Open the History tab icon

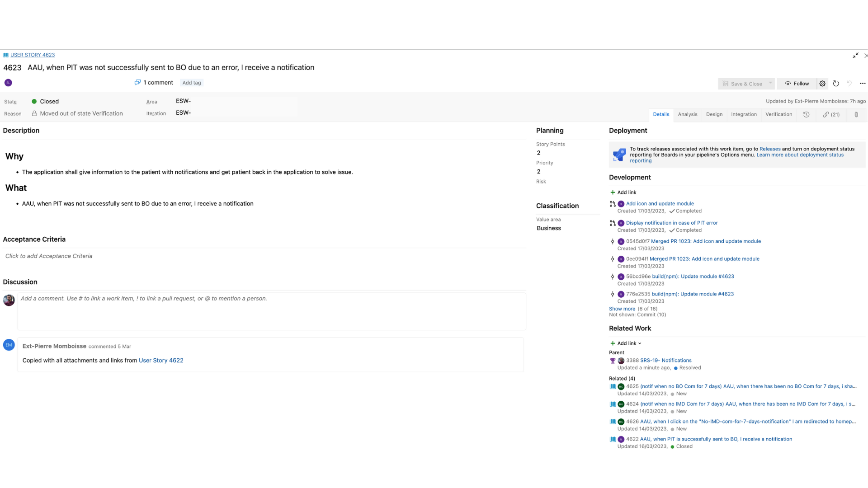point(806,115)
